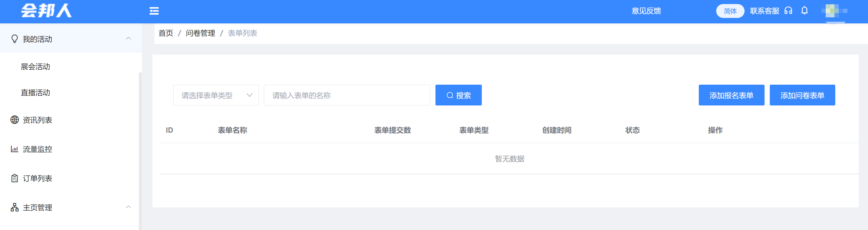Toggle the 简体 language switch
Viewport: 868px width, 230px height.
[730, 11]
